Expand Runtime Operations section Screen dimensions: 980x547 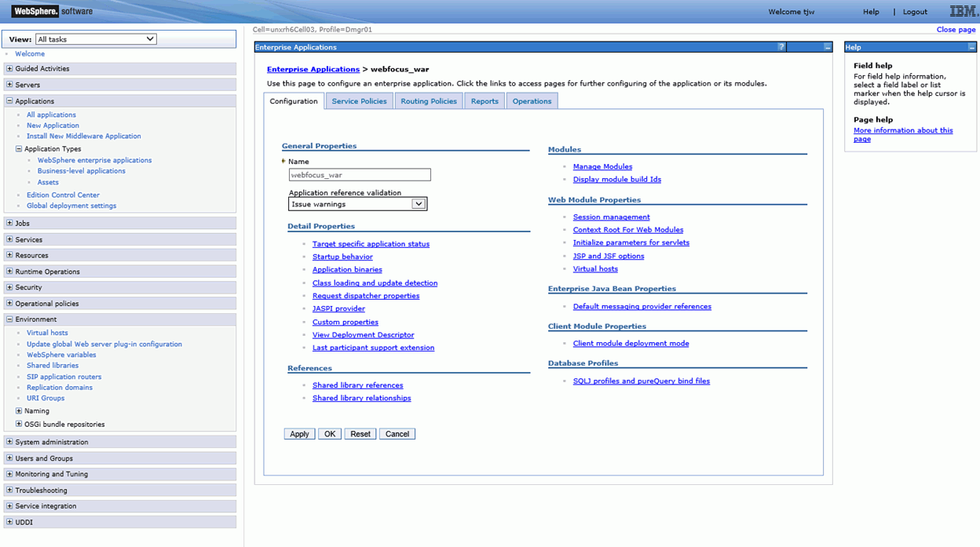coord(9,271)
